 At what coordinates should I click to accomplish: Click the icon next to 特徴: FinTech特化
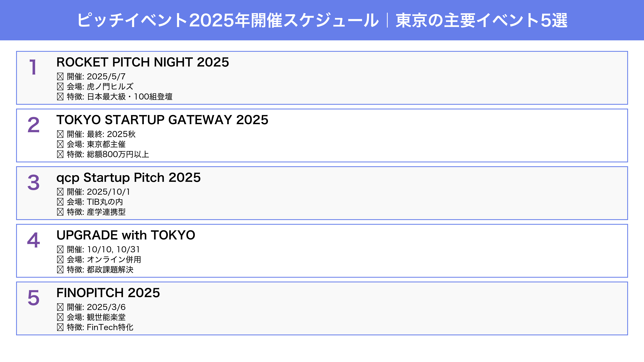click(x=60, y=327)
